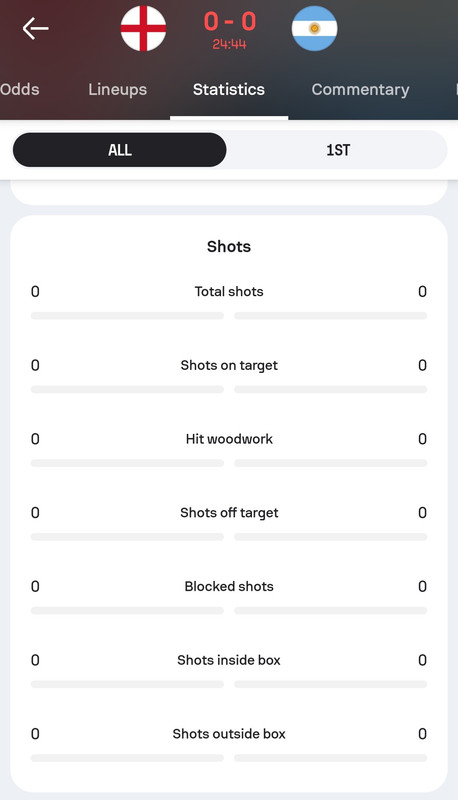Click the Hit woodwork stat row

point(229,448)
